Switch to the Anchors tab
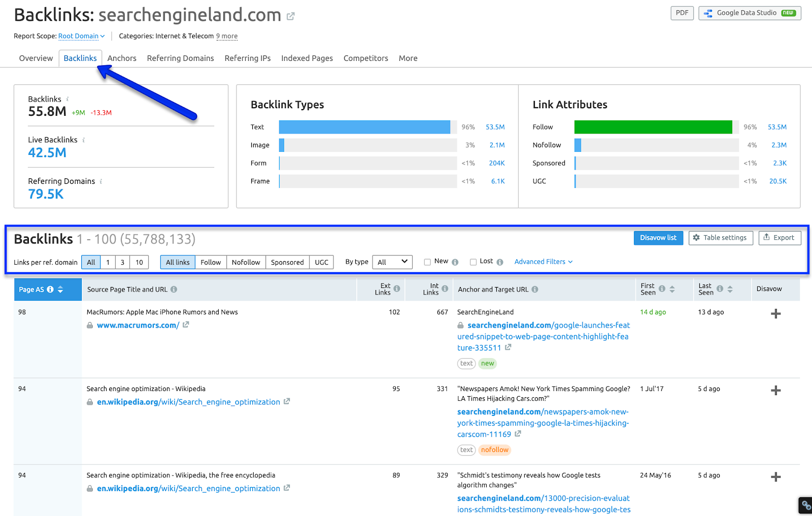The width and height of the screenshot is (812, 516). tap(122, 58)
